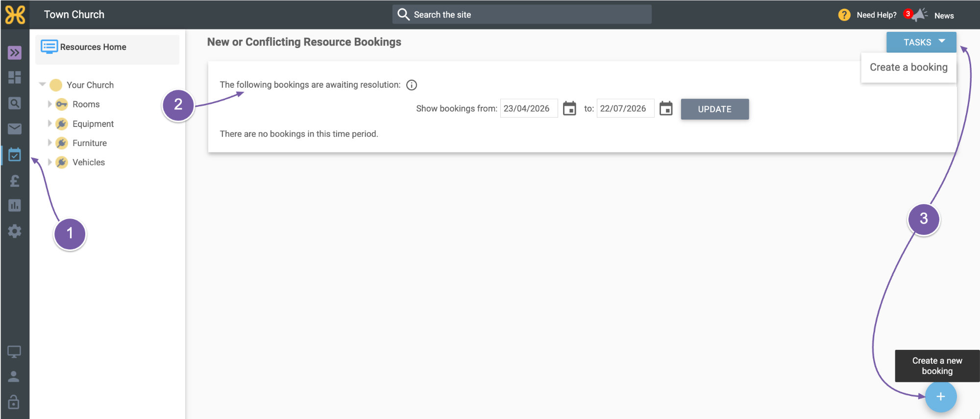This screenshot has height=419, width=980.
Task: Click the Search the site field
Action: point(522,14)
